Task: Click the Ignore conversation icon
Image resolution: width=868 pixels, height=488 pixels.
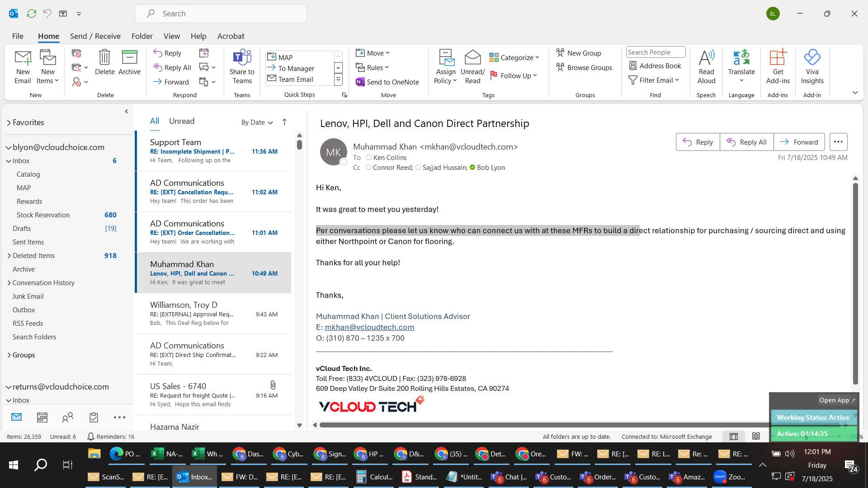Action: click(76, 53)
